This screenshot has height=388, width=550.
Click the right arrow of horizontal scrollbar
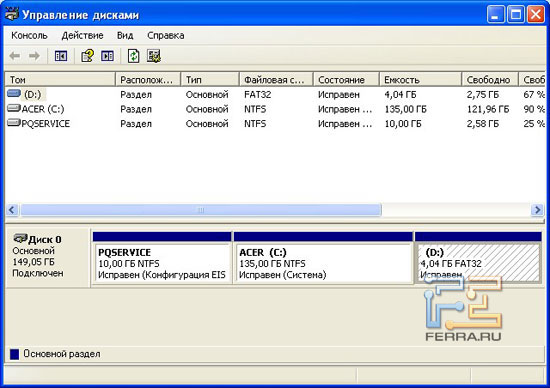537,210
